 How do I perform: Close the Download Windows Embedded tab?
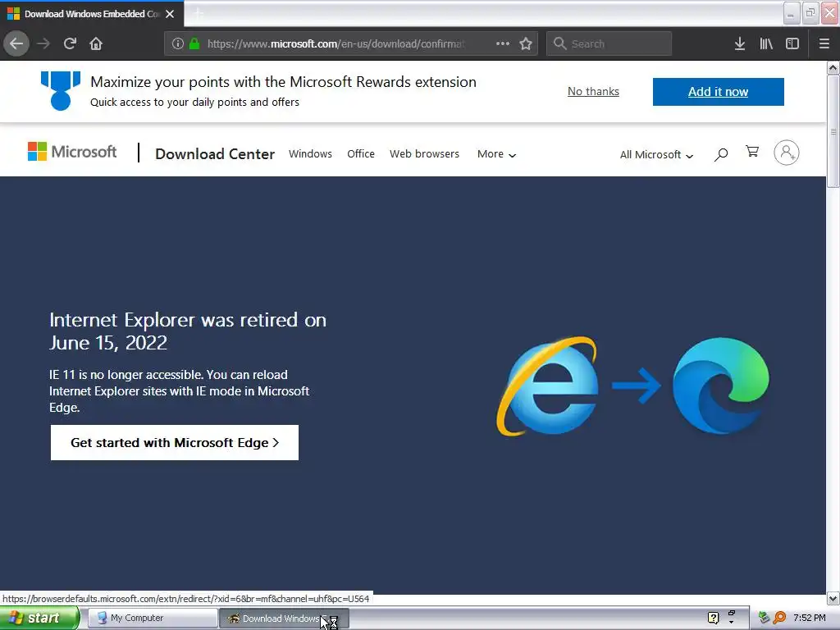pyautogui.click(x=170, y=14)
